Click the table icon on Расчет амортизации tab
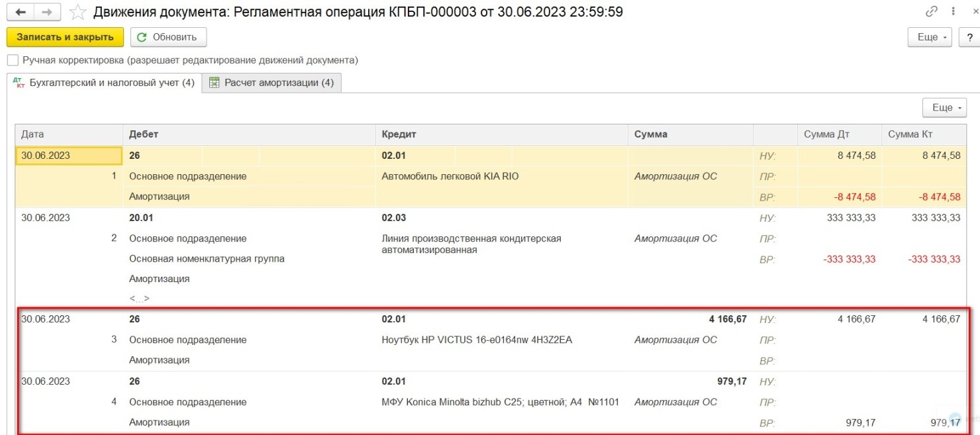This screenshot has height=435, width=980. [214, 83]
